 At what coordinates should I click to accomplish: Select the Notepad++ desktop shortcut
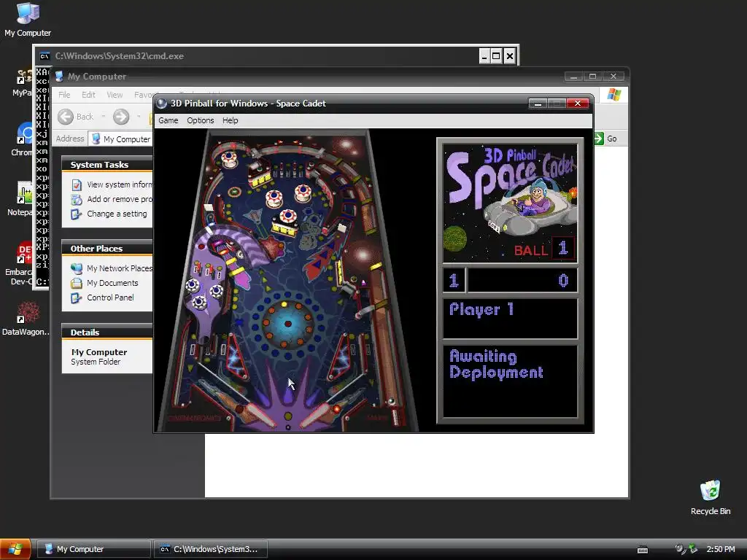pyautogui.click(x=20, y=198)
